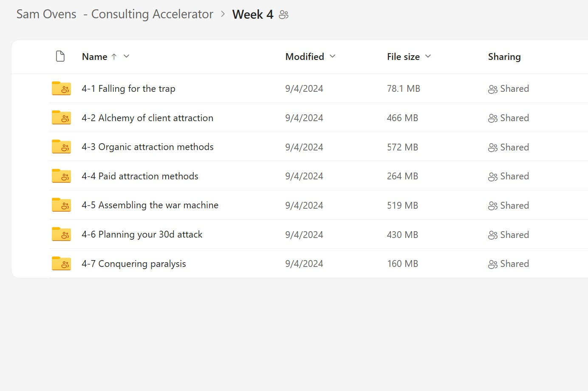This screenshot has height=391, width=588.
Task: Click the 466 MB file size value
Action: click(402, 118)
